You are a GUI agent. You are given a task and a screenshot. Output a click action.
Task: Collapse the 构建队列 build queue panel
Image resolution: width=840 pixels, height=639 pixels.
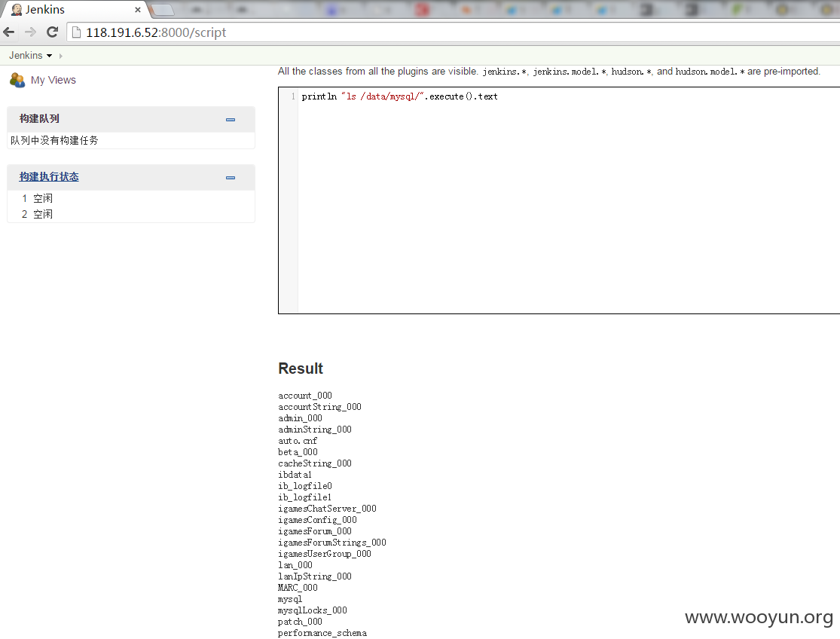(231, 120)
